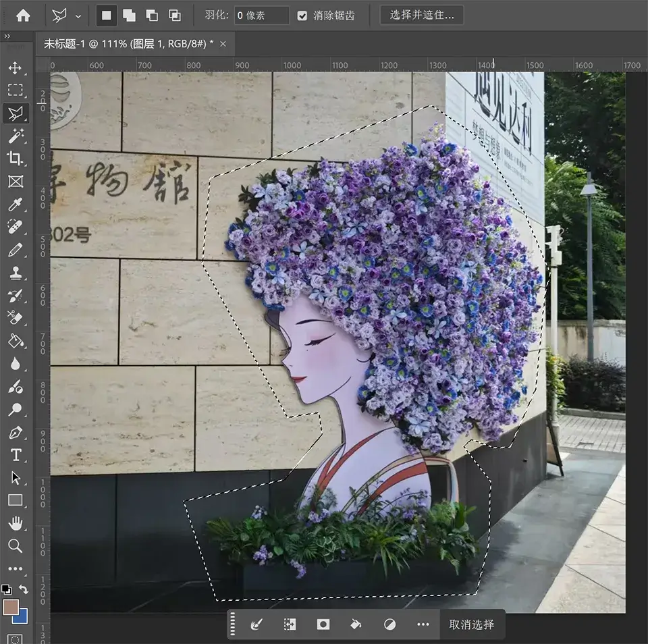Select the Eraser tool
Screen dimensions: 648x644
[x=16, y=318]
